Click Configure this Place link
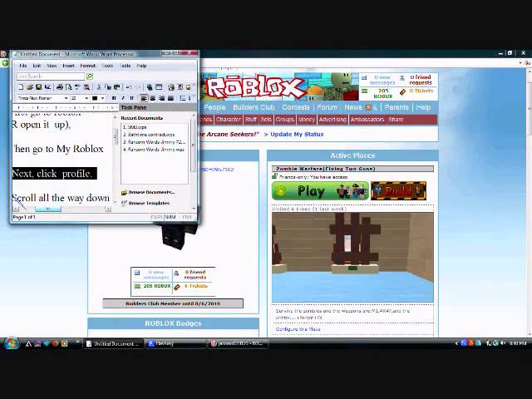532x399 pixels. tap(298, 329)
